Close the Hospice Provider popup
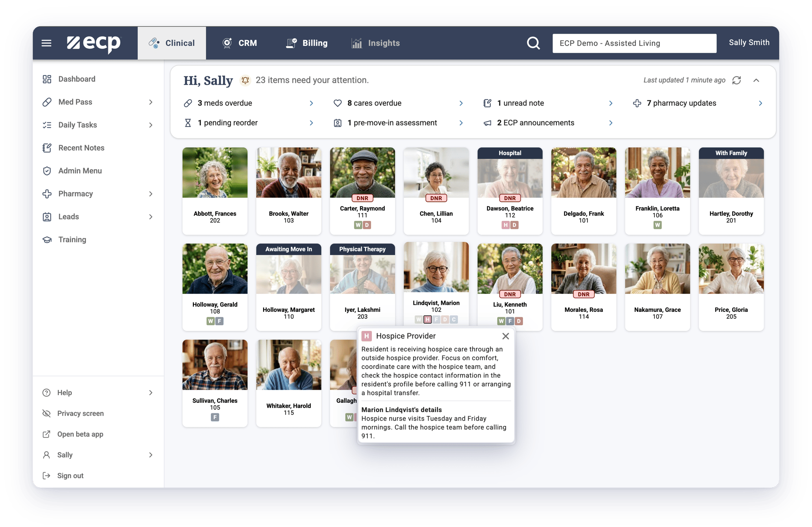 (x=505, y=336)
